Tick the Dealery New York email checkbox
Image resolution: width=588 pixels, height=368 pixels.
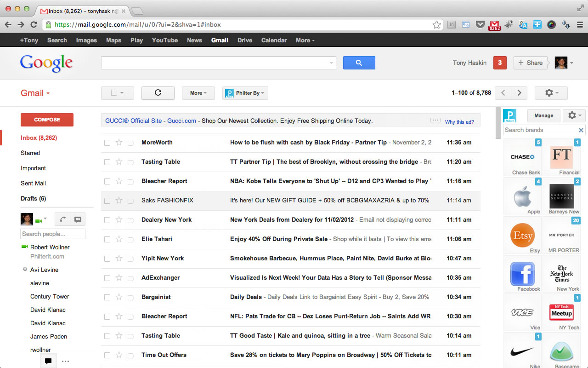pos(107,220)
